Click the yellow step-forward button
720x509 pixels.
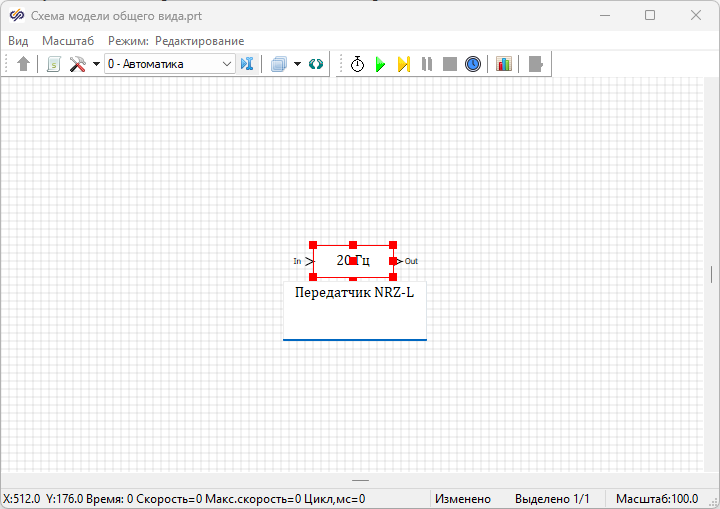pos(403,64)
